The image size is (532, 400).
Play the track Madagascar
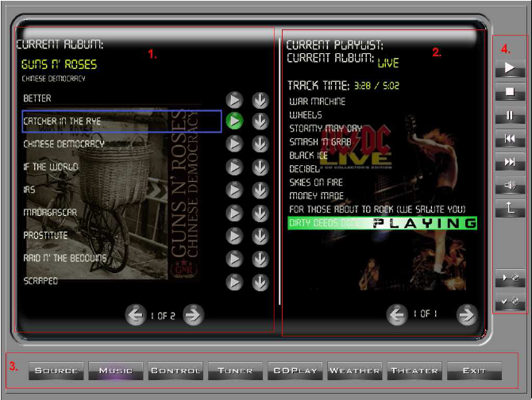[x=234, y=213]
